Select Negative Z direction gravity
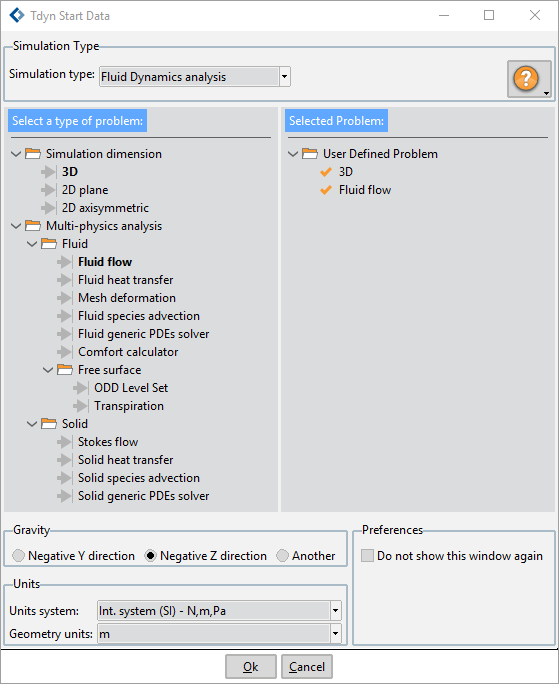559x684 pixels. pyautogui.click(x=151, y=556)
